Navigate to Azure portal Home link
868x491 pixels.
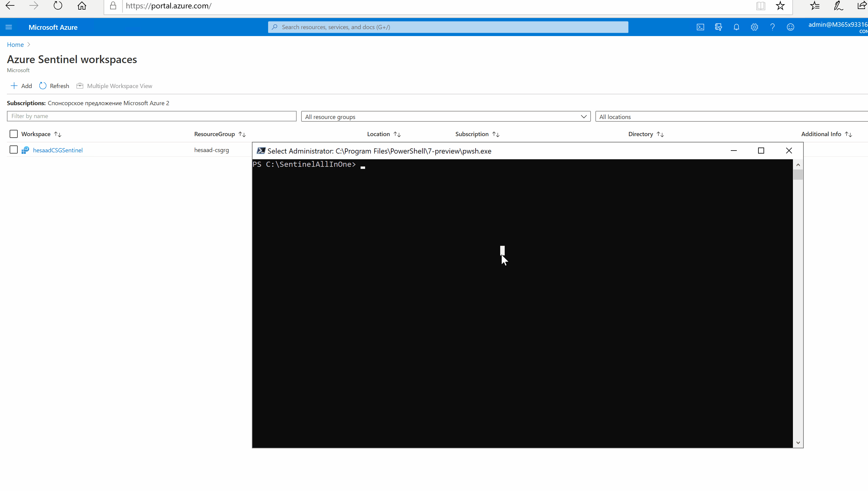pos(15,44)
